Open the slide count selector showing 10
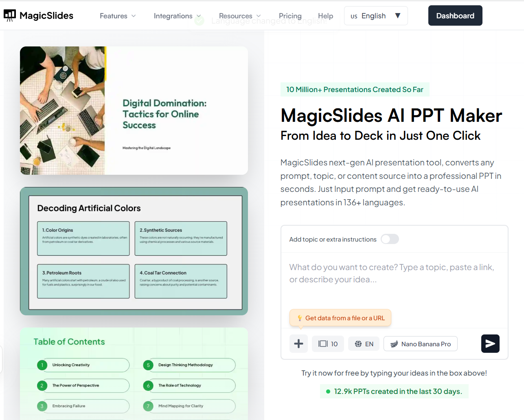The width and height of the screenshot is (524, 420). coord(328,344)
